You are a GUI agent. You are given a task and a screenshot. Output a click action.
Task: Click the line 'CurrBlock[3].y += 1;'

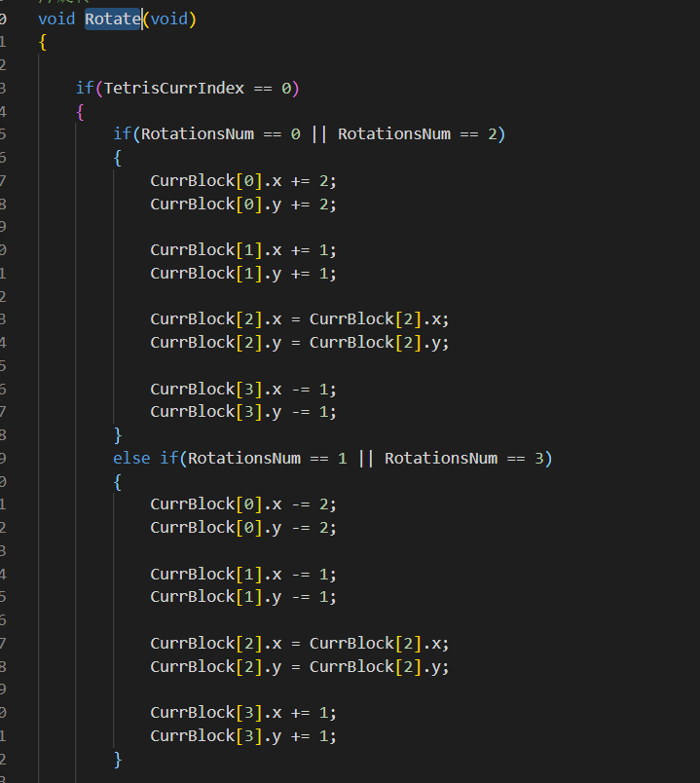point(243,736)
